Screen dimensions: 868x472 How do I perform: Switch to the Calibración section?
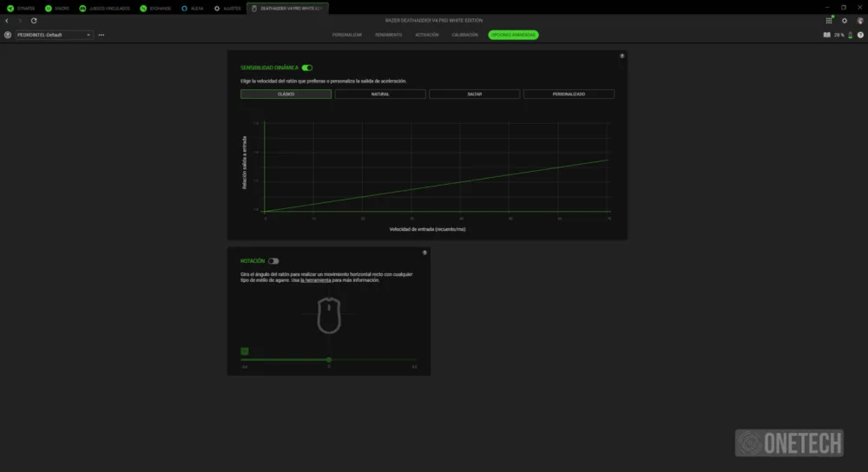point(465,35)
